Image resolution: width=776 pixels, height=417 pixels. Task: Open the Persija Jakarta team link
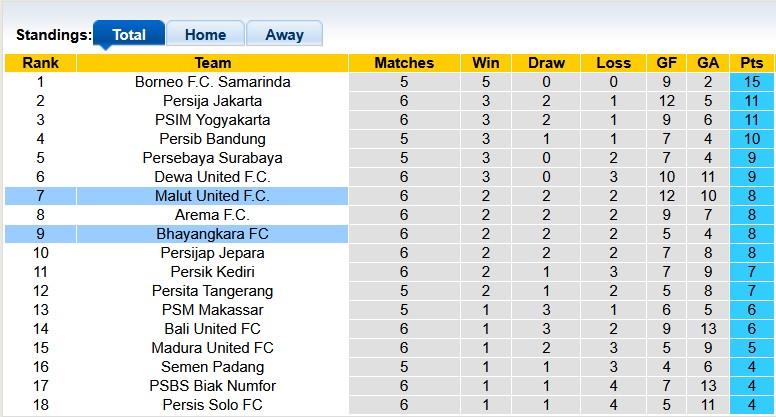click(x=212, y=101)
